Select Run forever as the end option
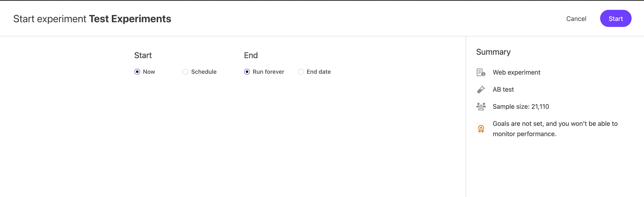This screenshot has height=197, width=644. click(247, 72)
